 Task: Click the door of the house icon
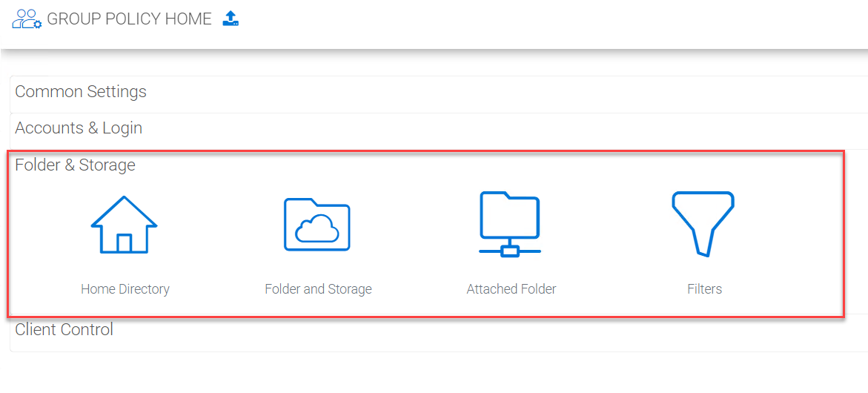click(124, 243)
